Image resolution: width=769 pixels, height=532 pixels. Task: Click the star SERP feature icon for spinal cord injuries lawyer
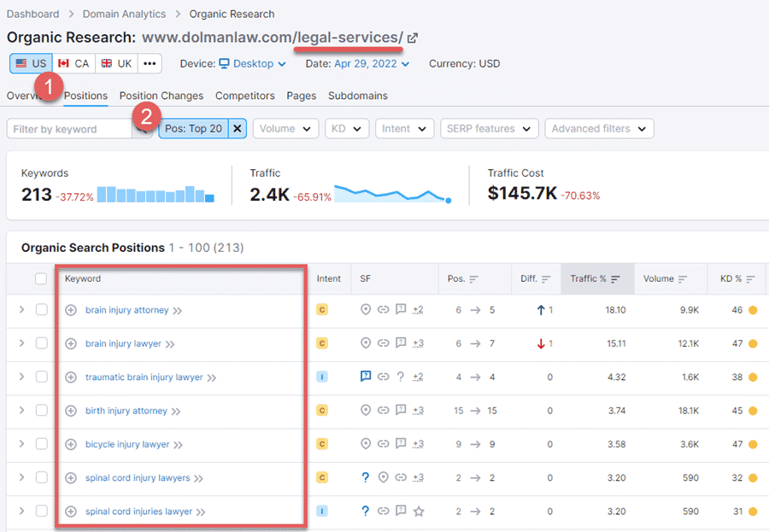click(x=419, y=512)
